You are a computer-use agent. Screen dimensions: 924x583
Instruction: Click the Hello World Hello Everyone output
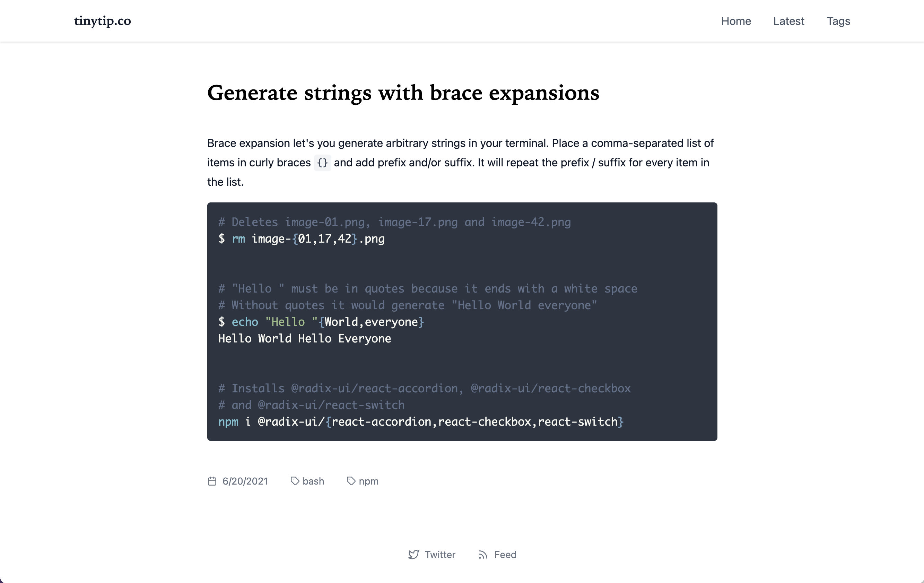(304, 339)
